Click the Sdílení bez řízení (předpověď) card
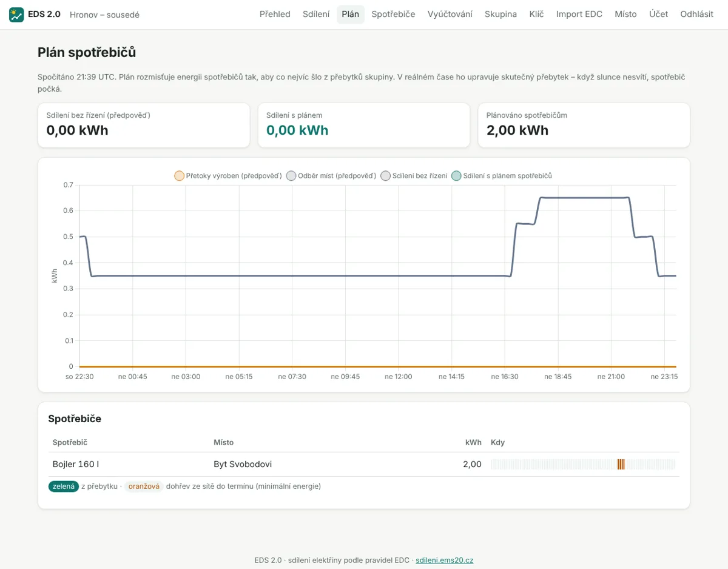Screen dimensions: 728x569 [144, 125]
